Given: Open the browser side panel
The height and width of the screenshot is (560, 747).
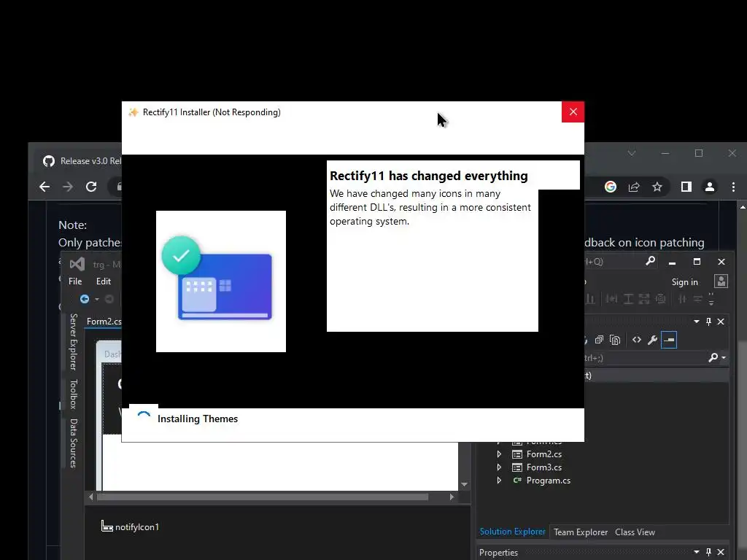Looking at the screenshot, I should (686, 187).
